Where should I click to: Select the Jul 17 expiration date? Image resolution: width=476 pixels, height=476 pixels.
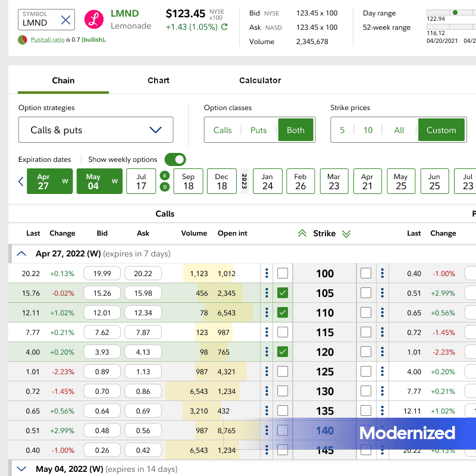coord(141,181)
